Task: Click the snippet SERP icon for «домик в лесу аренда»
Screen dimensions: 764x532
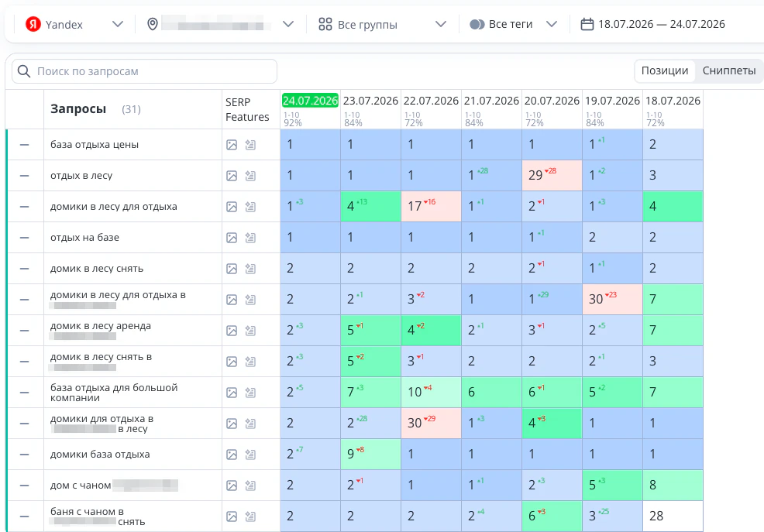Action: 250,331
